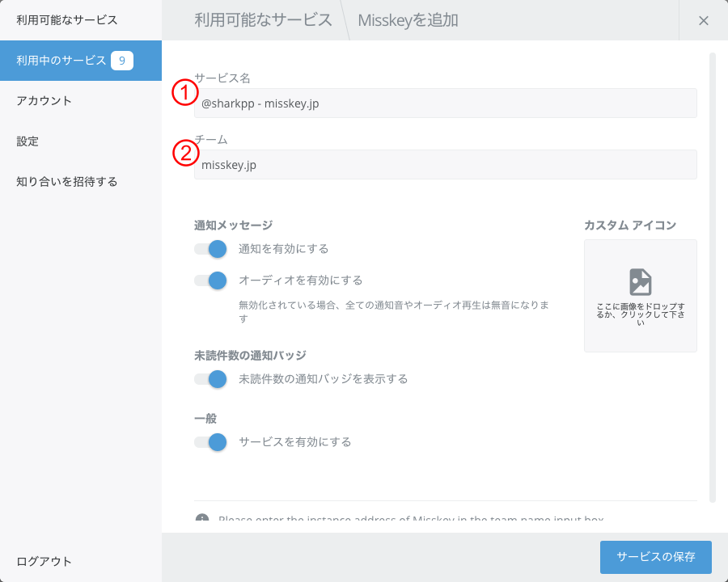Toggle 通知を有効にする switch
This screenshot has height=582, width=728.
pyautogui.click(x=210, y=249)
